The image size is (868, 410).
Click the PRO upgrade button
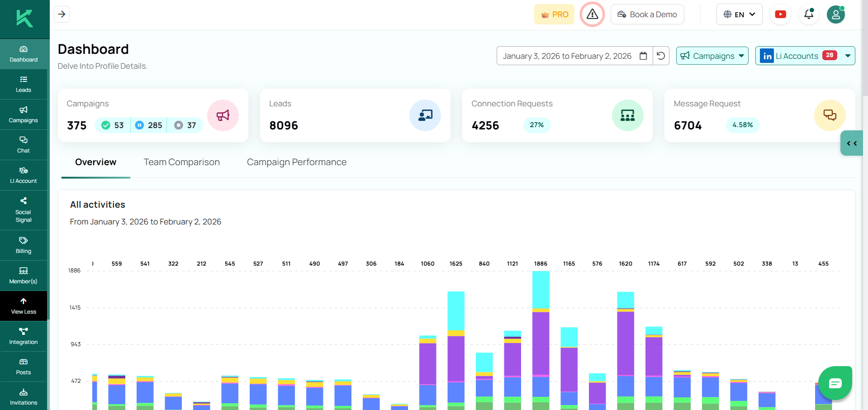(x=554, y=14)
